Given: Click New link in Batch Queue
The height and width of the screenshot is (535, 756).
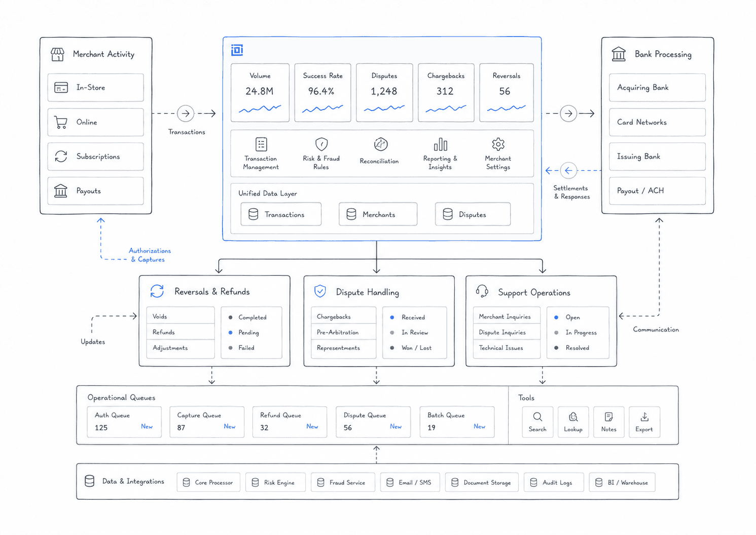Looking at the screenshot, I should pos(479,426).
